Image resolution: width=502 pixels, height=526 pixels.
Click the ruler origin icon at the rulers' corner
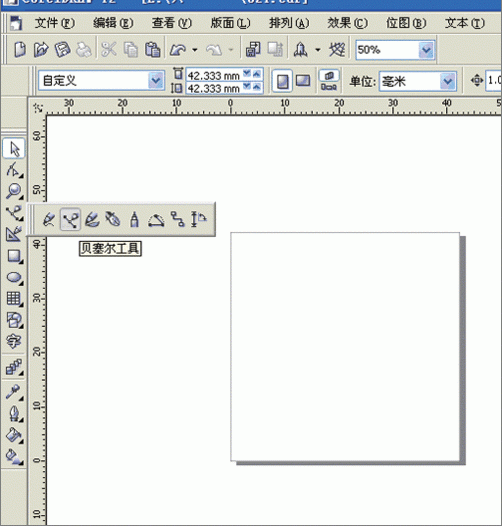click(38, 108)
